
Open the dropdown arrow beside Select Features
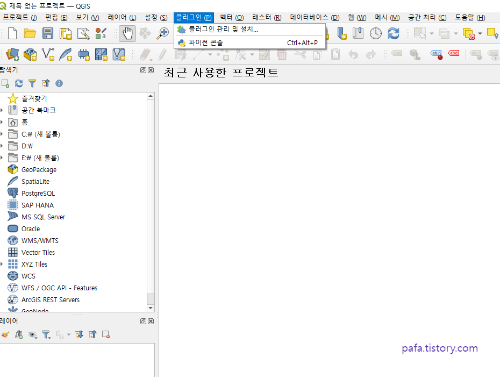431,33
